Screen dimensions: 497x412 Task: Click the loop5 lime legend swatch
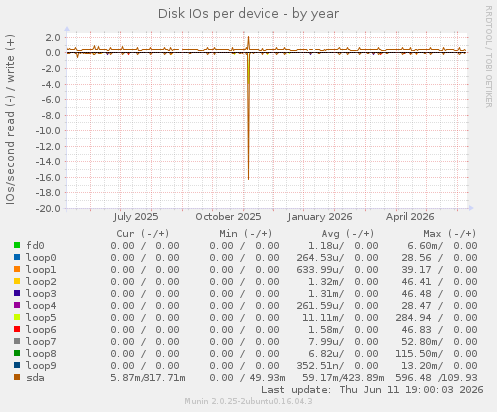(x=17, y=317)
